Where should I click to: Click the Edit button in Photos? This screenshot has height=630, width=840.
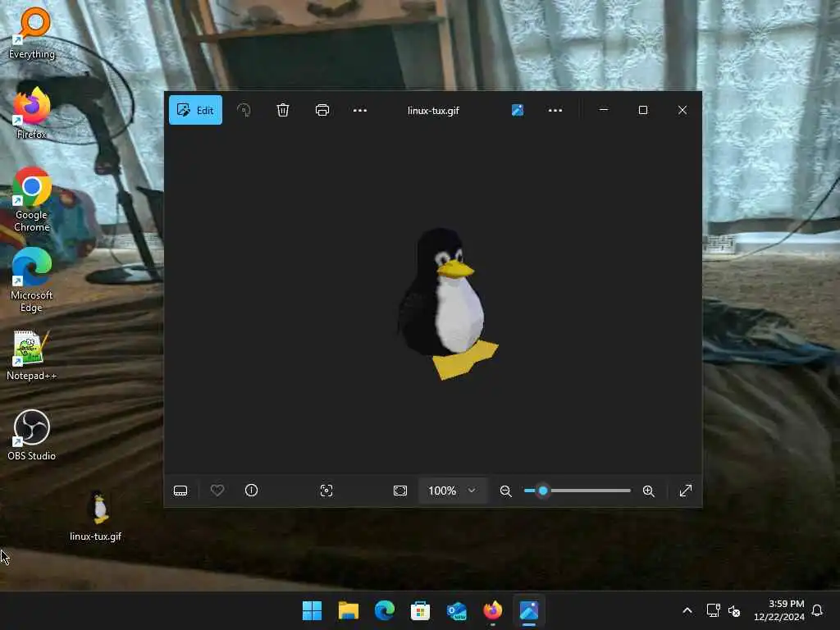[195, 110]
